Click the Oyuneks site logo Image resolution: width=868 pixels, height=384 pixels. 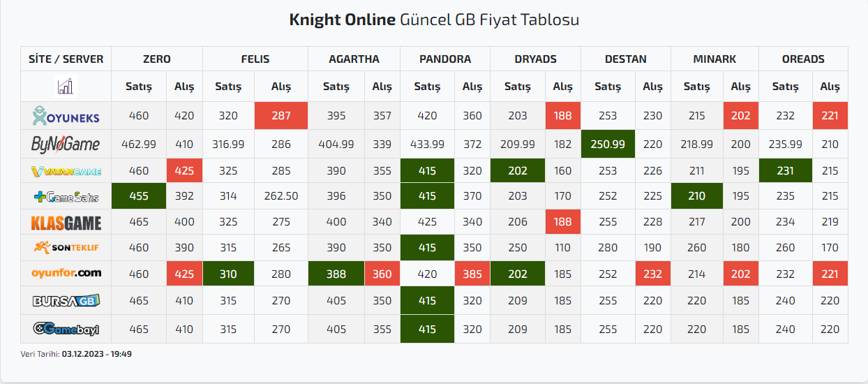coord(66,116)
